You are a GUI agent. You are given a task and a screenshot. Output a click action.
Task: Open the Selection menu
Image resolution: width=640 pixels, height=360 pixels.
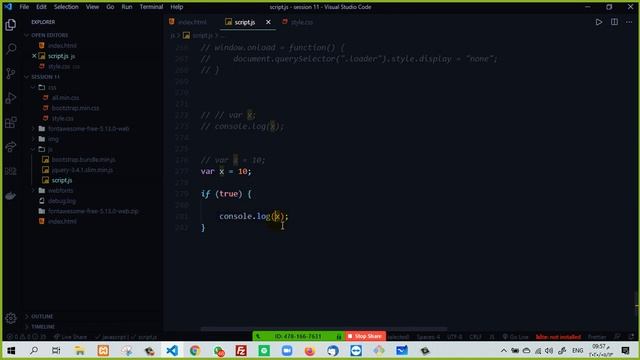pyautogui.click(x=66, y=7)
